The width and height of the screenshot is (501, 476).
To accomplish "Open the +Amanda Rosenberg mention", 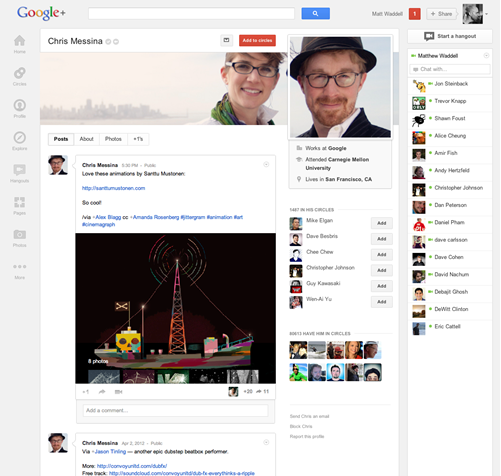I will tap(154, 217).
